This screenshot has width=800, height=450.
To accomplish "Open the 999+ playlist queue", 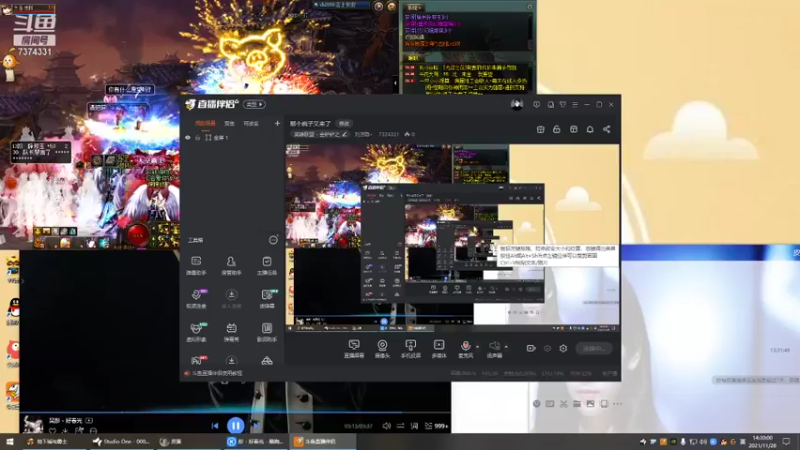I will point(437,426).
